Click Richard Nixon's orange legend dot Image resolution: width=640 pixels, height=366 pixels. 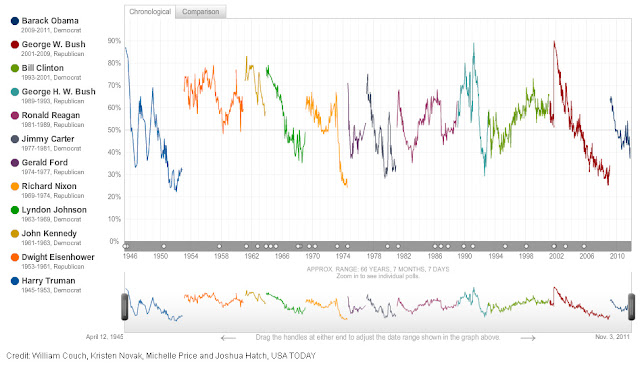pos(15,187)
